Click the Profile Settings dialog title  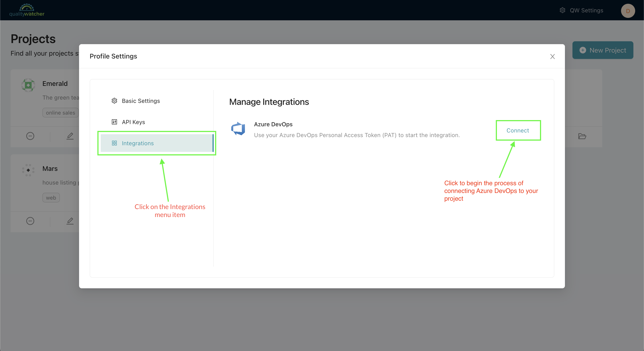click(113, 56)
